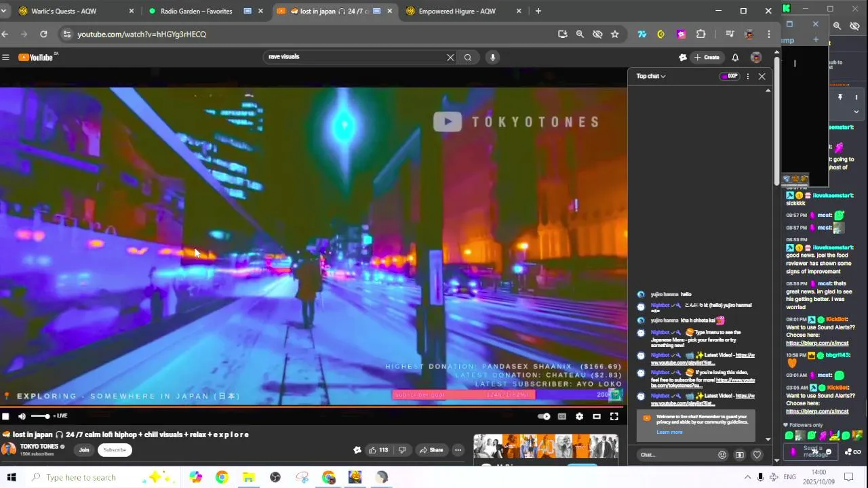The image size is (868, 488).
Task: Send a heart reaction in chat
Action: pos(757,455)
